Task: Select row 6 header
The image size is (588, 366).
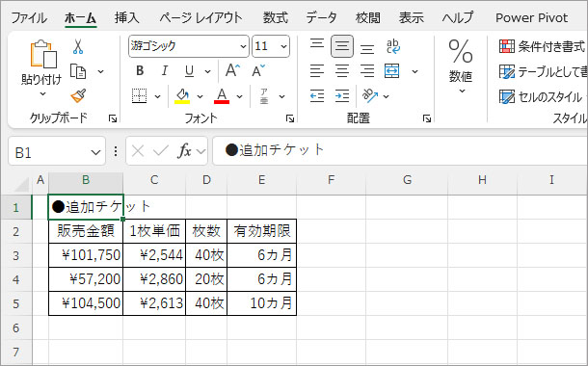Action: click(15, 327)
